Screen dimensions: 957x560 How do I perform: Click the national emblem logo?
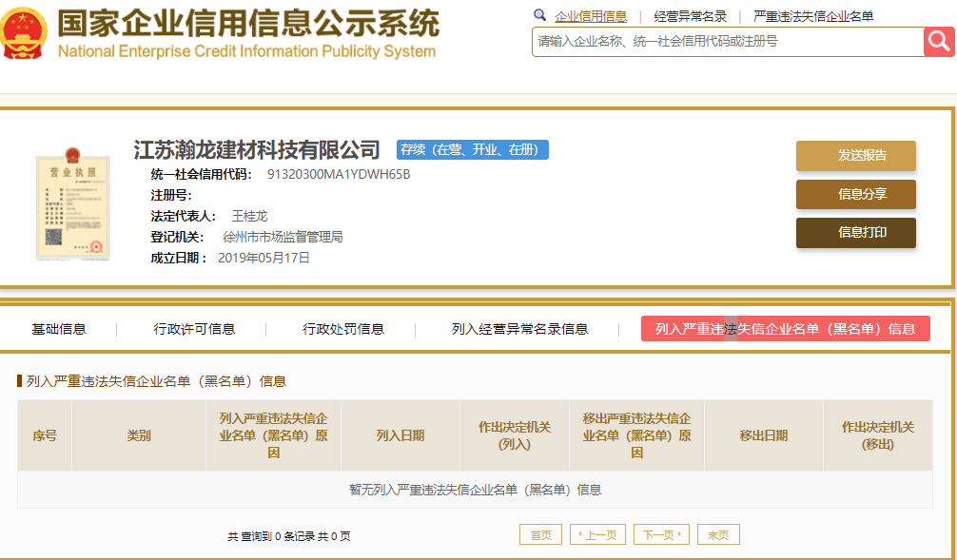tap(23, 33)
